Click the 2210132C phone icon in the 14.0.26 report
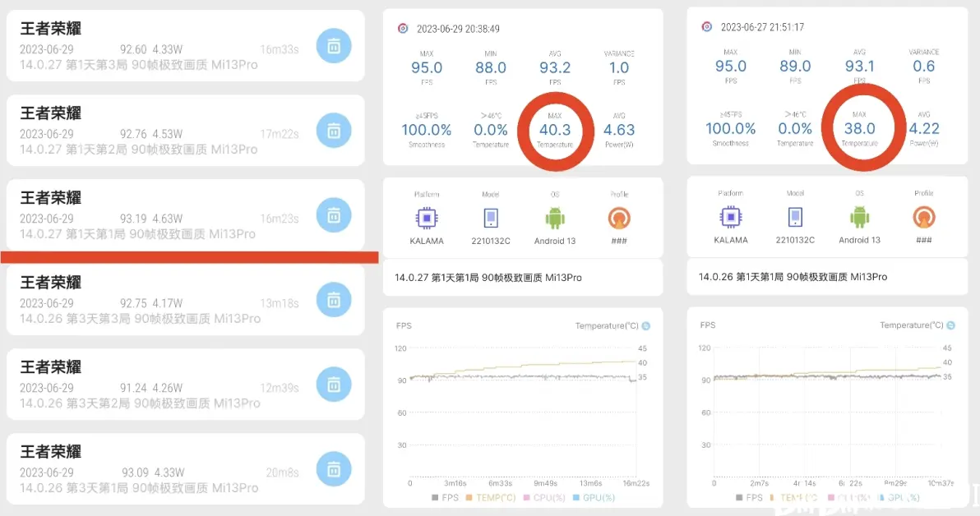This screenshot has width=980, height=516. pos(795,217)
